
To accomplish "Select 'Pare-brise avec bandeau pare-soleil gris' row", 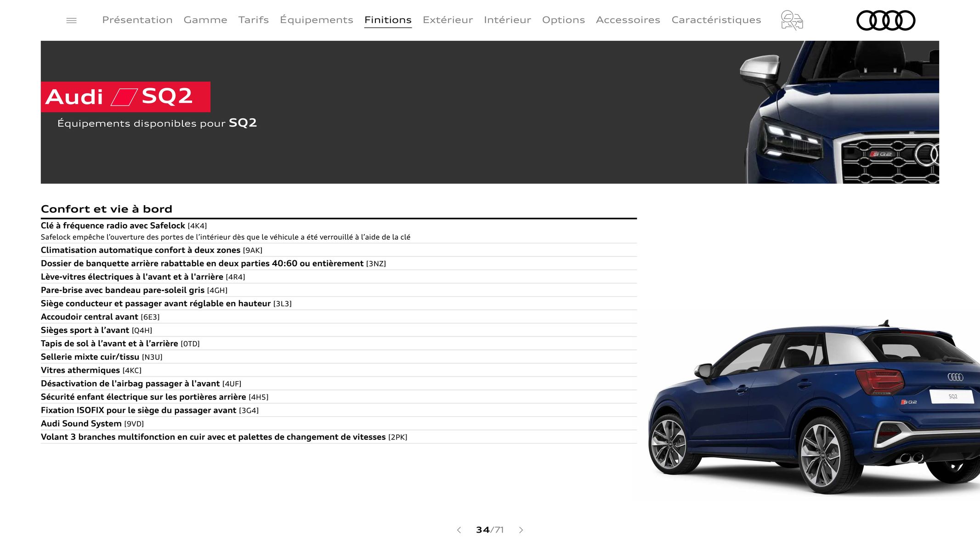I will point(339,290).
